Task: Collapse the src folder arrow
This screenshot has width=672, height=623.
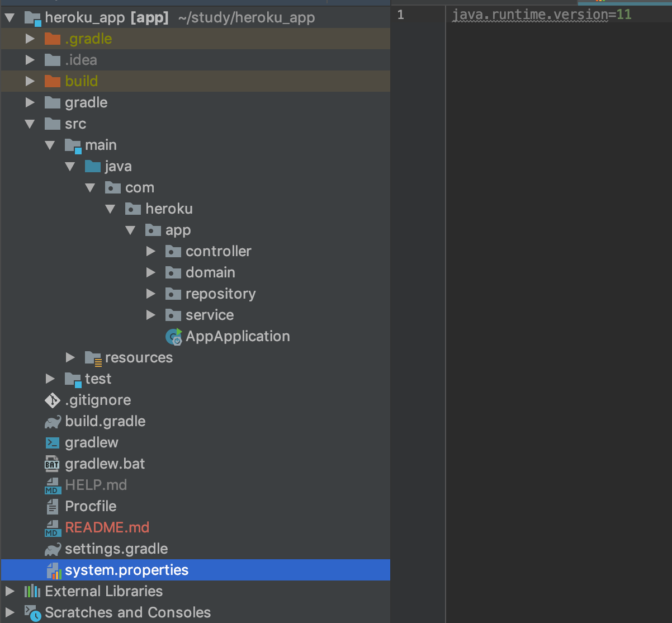Action: coord(30,124)
